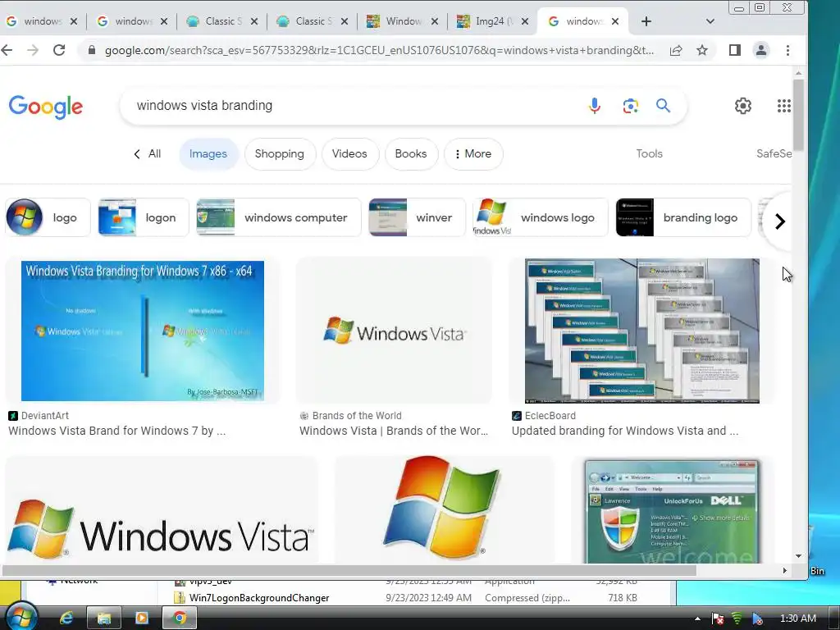Open the Tools options
Image resolution: width=840 pixels, height=630 pixels.
[650, 153]
